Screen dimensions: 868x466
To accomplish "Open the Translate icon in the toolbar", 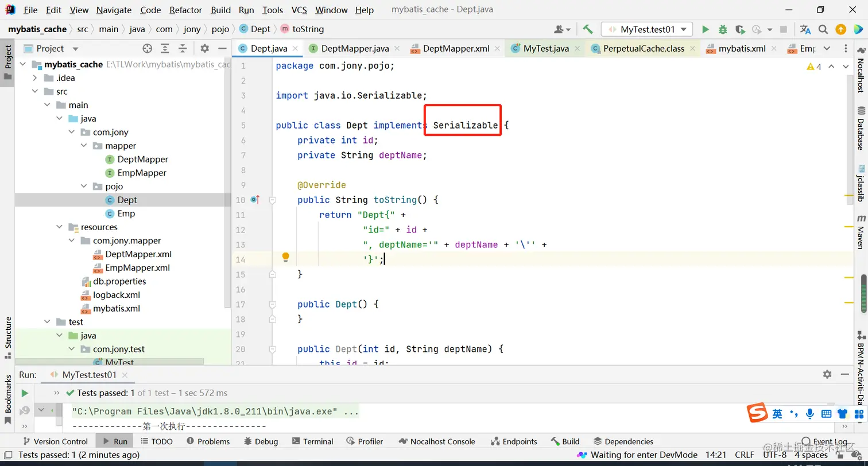I will click(805, 29).
